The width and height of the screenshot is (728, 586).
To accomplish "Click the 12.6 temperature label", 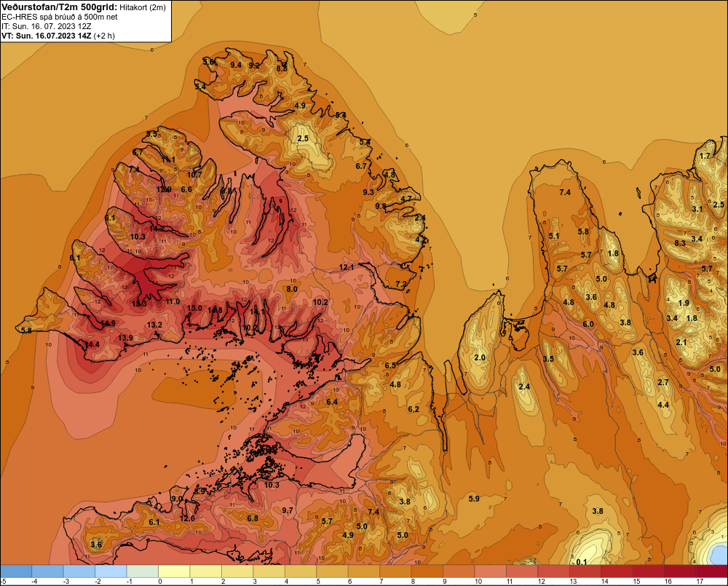I will pos(187,519).
